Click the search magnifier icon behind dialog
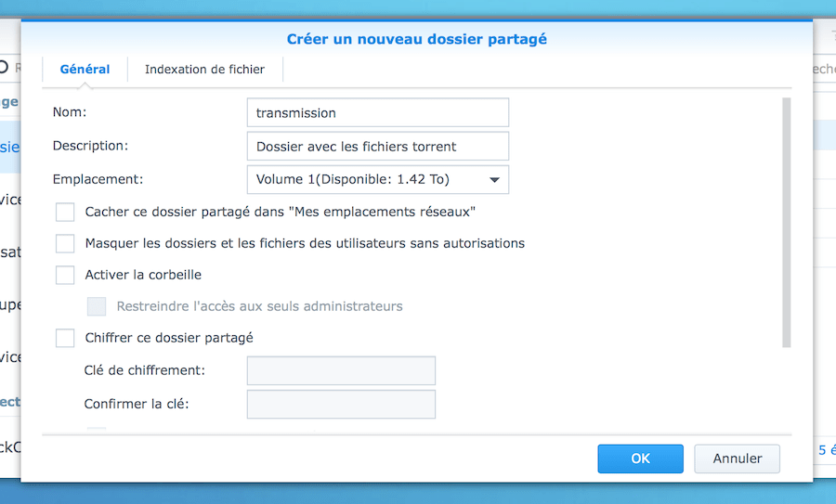The height and width of the screenshot is (504, 836). coord(5,67)
